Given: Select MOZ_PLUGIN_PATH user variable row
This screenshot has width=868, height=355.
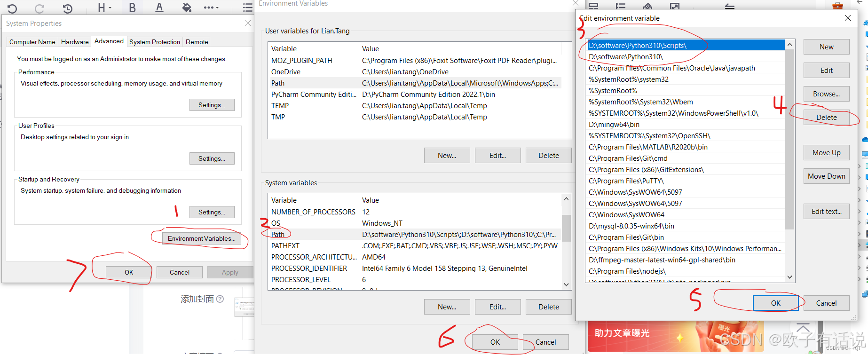Looking at the screenshot, I should point(415,61).
